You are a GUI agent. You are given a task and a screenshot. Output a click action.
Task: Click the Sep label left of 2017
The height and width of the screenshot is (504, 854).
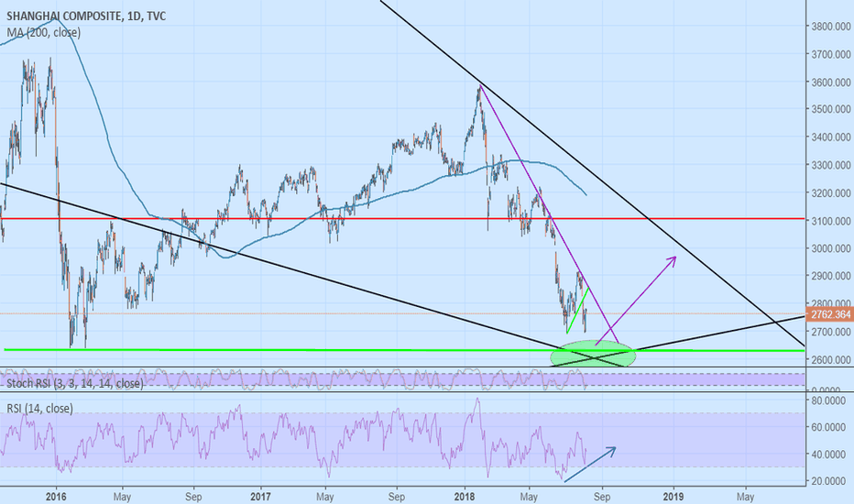pyautogui.click(x=193, y=497)
